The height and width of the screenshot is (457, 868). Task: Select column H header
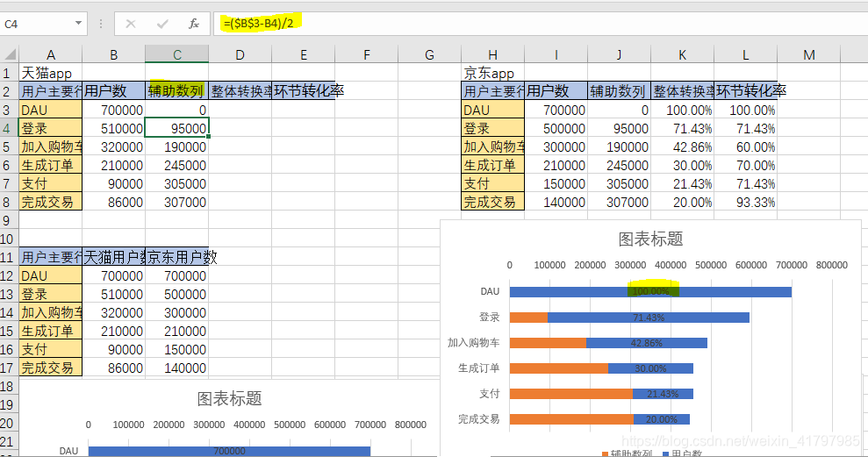(492, 54)
